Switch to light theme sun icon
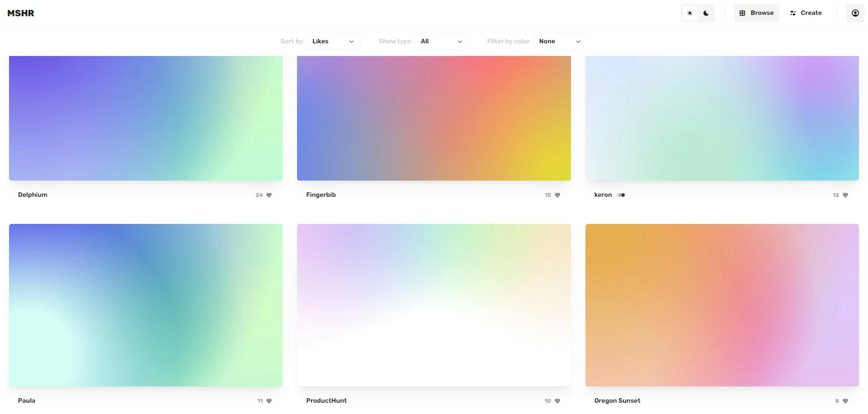This screenshot has height=414, width=868. pyautogui.click(x=690, y=13)
